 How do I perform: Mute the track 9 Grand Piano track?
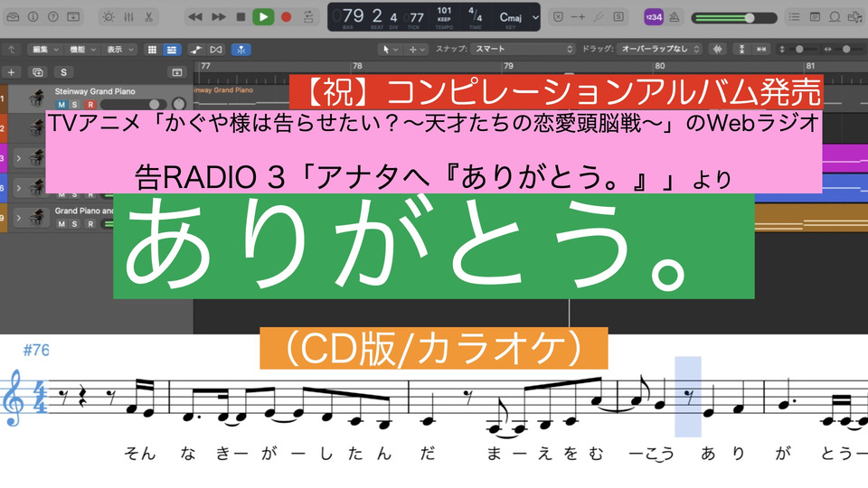click(x=61, y=224)
